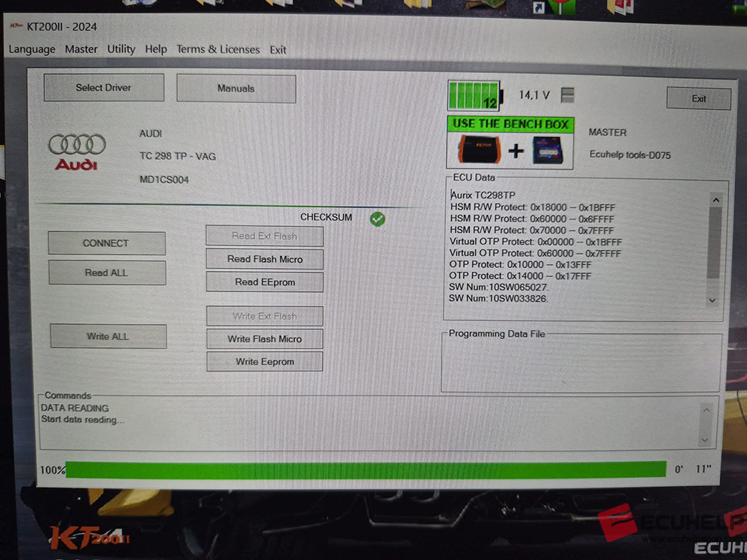The width and height of the screenshot is (747, 560).
Task: Click Commands panel scroll down arrow
Action: click(x=706, y=440)
